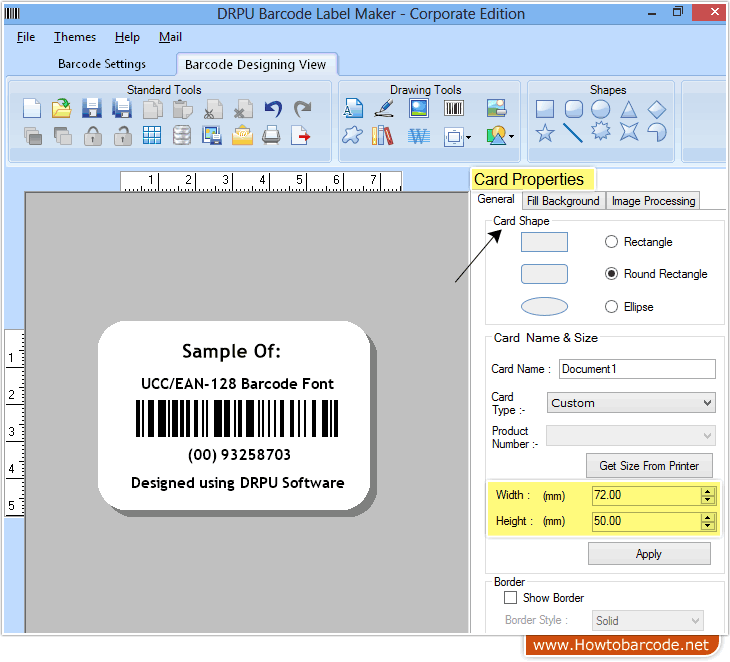Image resolution: width=730 pixels, height=662 pixels.
Task: Click the Cut scissors icon
Action: coord(213,109)
